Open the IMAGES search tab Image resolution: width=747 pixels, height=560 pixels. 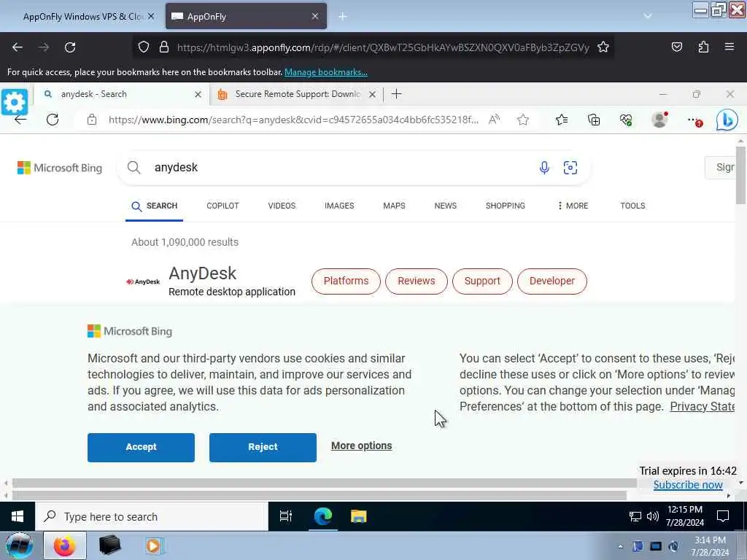[339, 206]
